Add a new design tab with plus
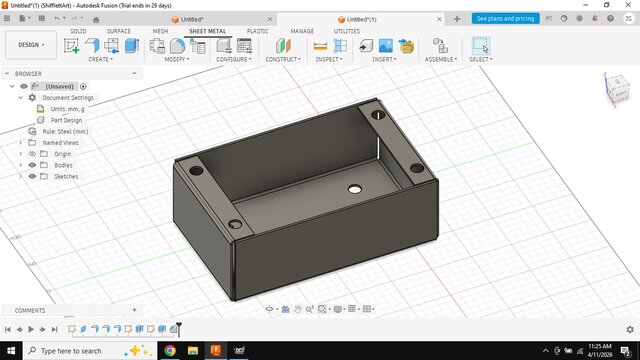Image resolution: width=640 pixels, height=360 pixels. click(457, 19)
